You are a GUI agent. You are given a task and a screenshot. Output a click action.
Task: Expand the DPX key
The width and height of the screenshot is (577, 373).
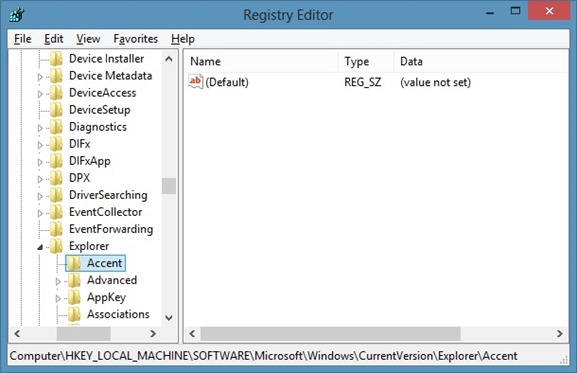[40, 179]
